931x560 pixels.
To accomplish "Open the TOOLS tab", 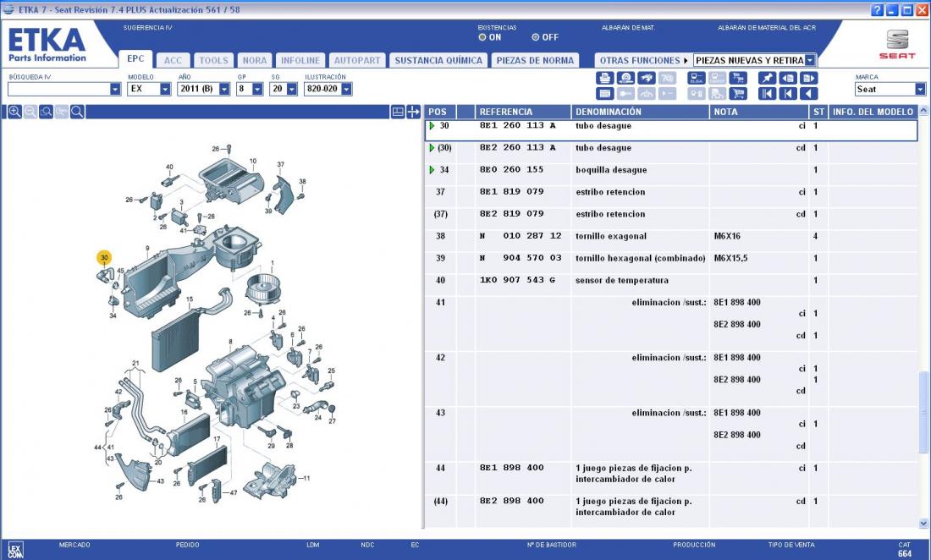I will (213, 61).
